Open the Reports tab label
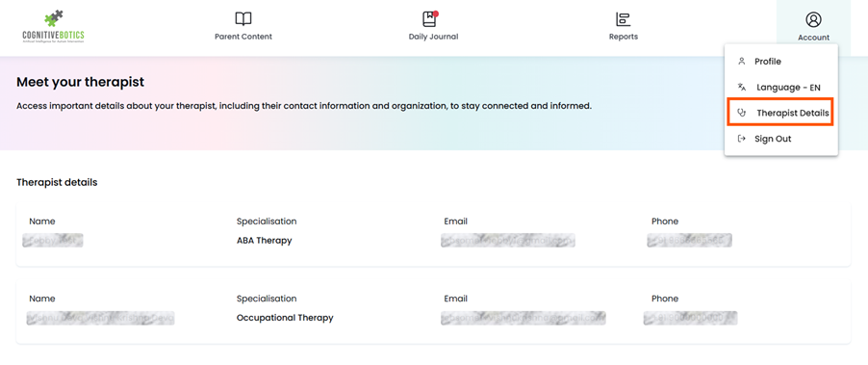This screenshot has width=868, height=365. point(624,37)
